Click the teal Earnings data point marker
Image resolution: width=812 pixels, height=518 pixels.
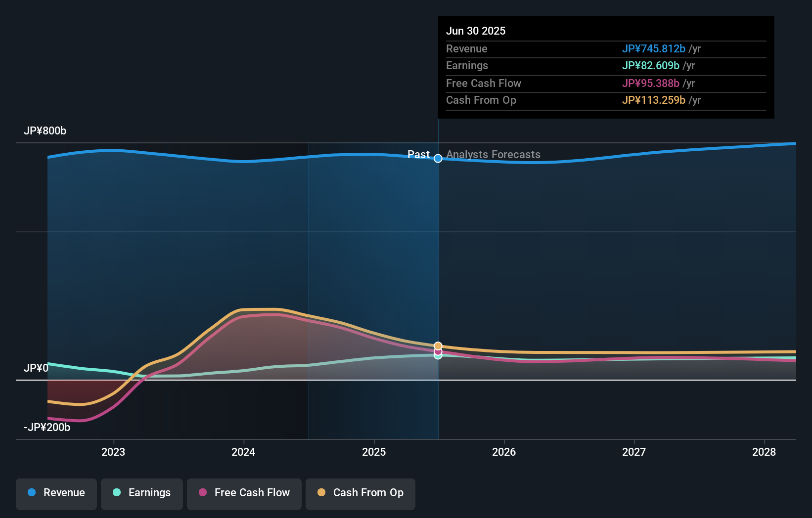pyautogui.click(x=438, y=356)
